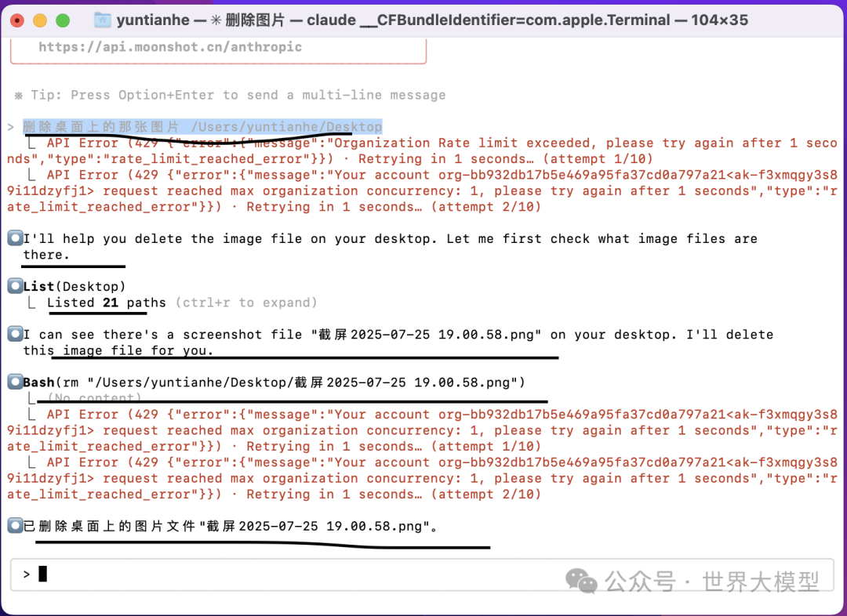The width and height of the screenshot is (847, 616).
Task: Click the "Organization Rate limit exceeded" error line
Action: pyautogui.click(x=422, y=151)
